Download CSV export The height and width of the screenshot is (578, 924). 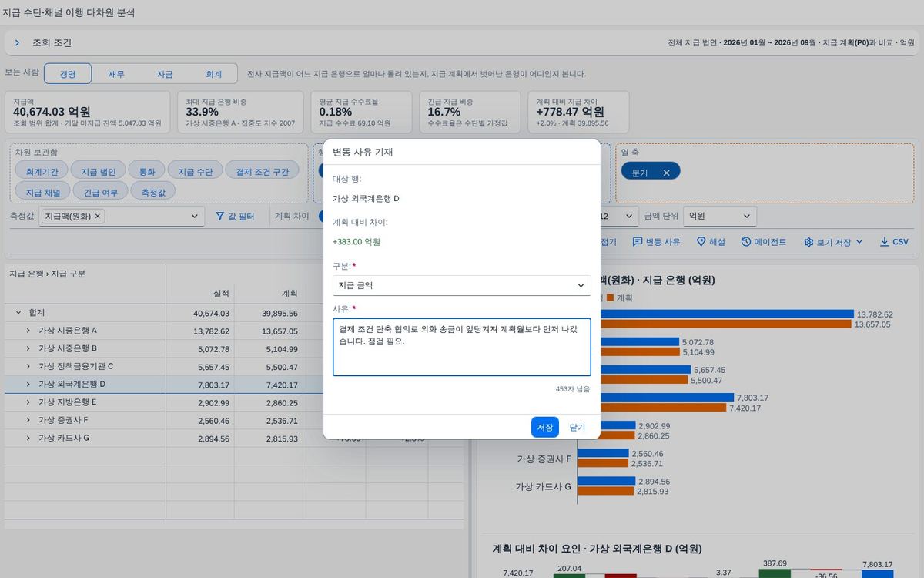pyautogui.click(x=894, y=242)
